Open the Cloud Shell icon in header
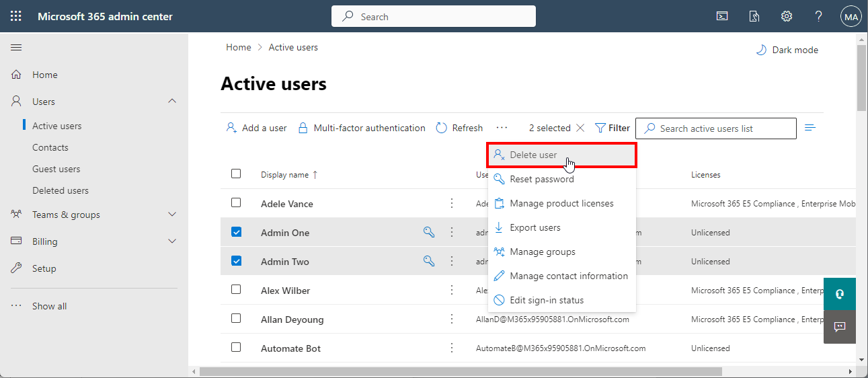 722,16
